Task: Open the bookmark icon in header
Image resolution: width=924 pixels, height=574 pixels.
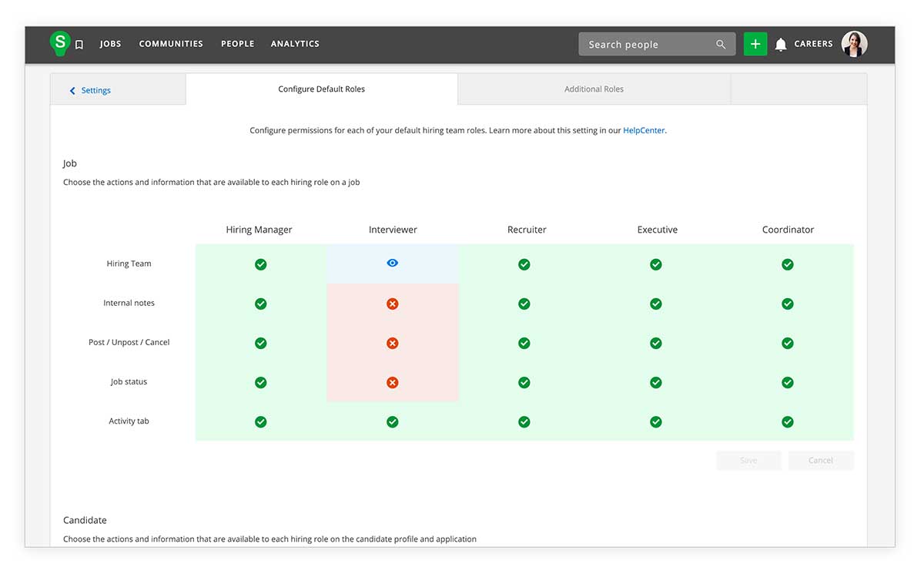Action: pyautogui.click(x=79, y=45)
